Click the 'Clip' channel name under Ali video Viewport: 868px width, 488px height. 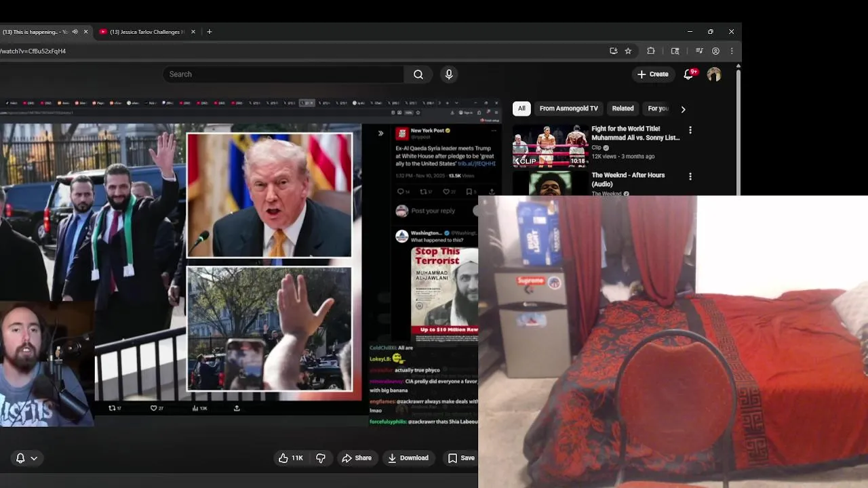tap(596, 148)
